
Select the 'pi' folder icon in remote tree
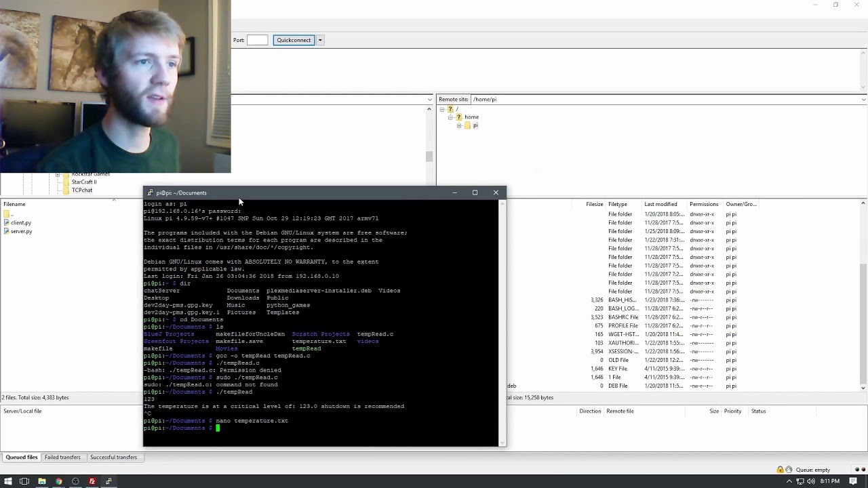tap(467, 125)
